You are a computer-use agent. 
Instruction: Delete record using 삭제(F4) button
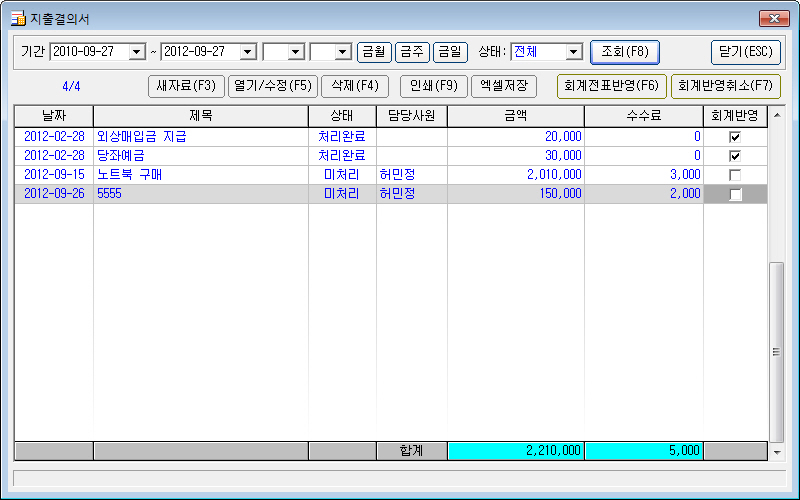coord(355,86)
